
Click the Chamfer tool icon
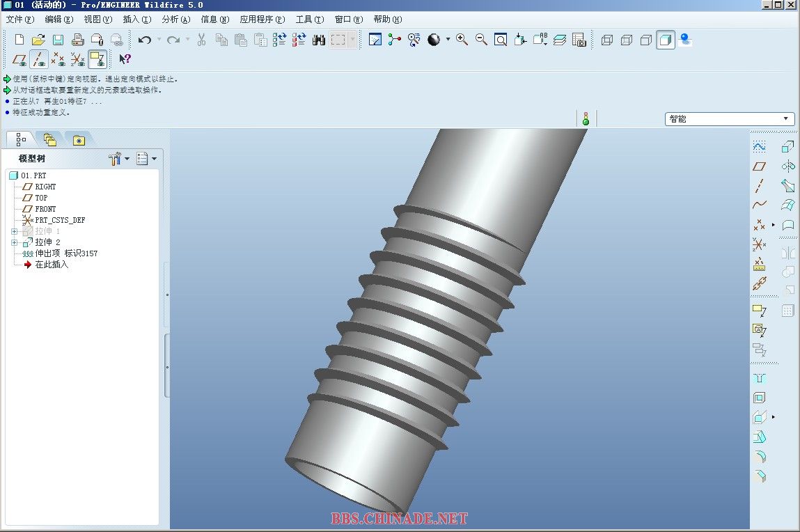click(x=759, y=476)
